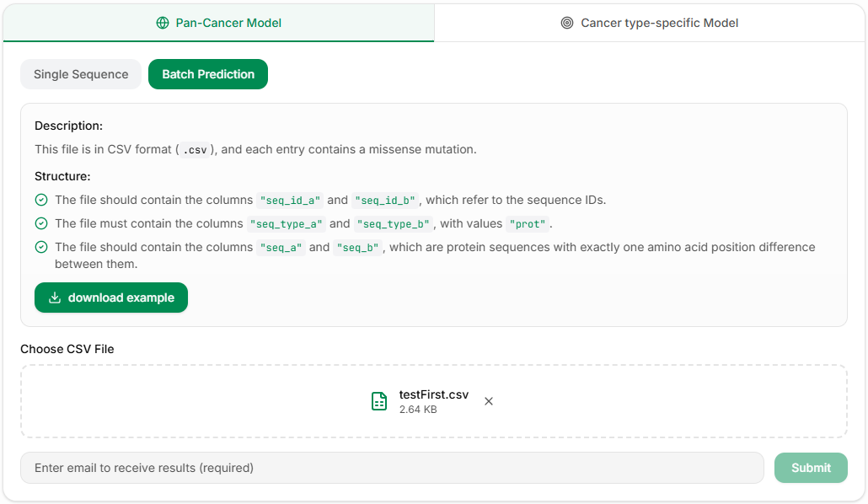Viewport: 868px width, 504px height.
Task: Click the check icon for protein sequences rule
Action: (x=41, y=248)
